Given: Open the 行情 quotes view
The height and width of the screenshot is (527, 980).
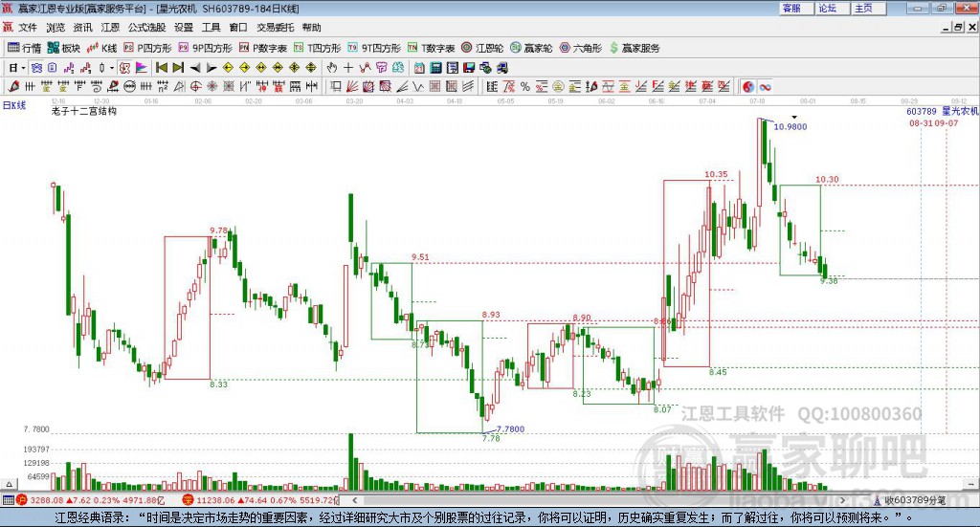Looking at the screenshot, I should (x=24, y=48).
